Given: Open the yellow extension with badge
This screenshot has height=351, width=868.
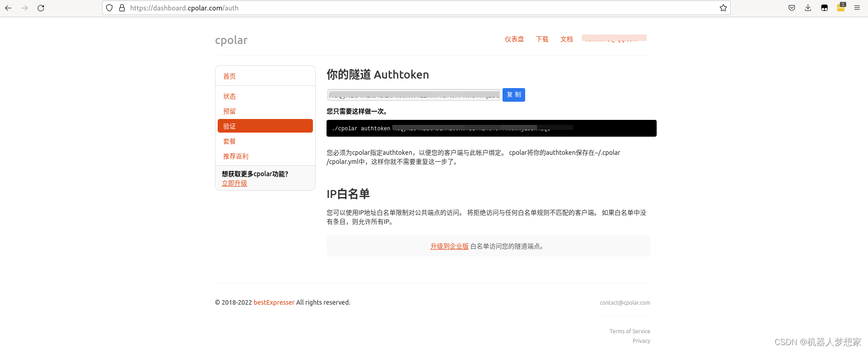Looking at the screenshot, I should click(841, 7).
